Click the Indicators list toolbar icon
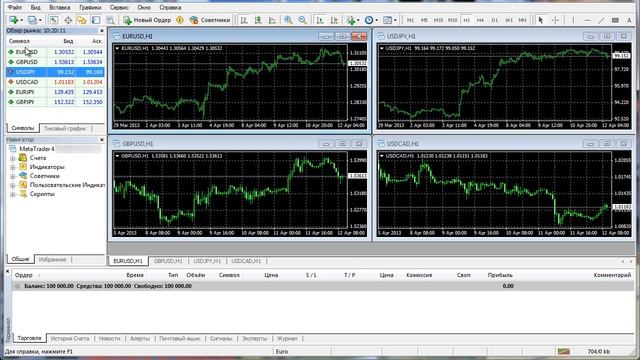This screenshot has width=640, height=360. (x=351, y=20)
